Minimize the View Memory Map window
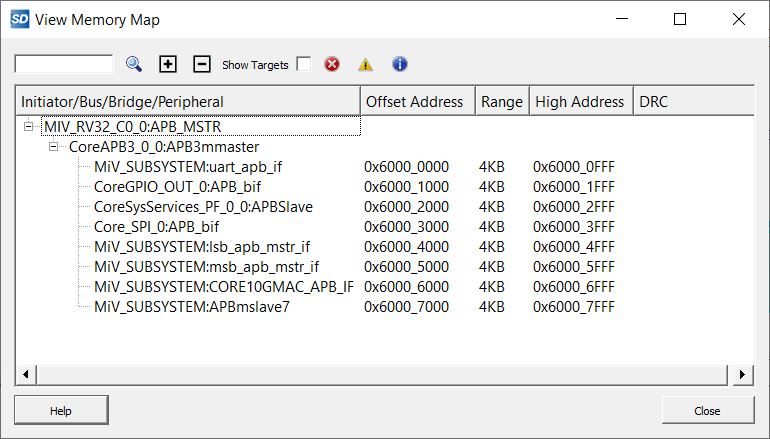This screenshot has width=770, height=439. coord(622,19)
